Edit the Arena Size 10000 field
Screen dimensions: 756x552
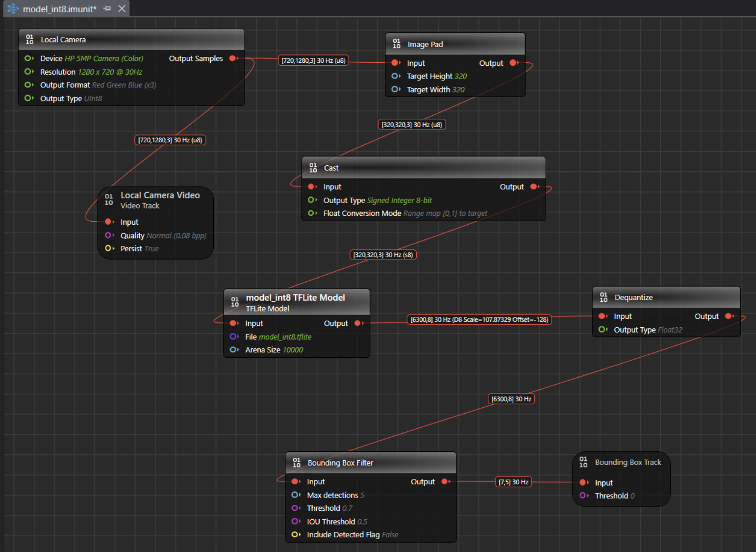293,350
